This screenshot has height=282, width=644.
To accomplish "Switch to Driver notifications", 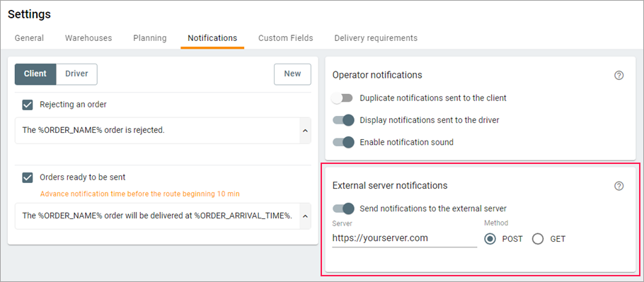I will click(x=77, y=74).
